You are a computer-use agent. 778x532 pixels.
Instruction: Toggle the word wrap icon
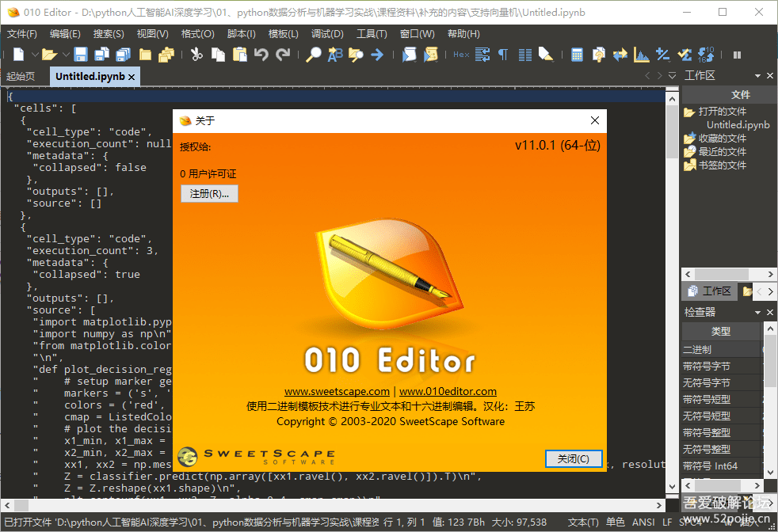click(482, 54)
